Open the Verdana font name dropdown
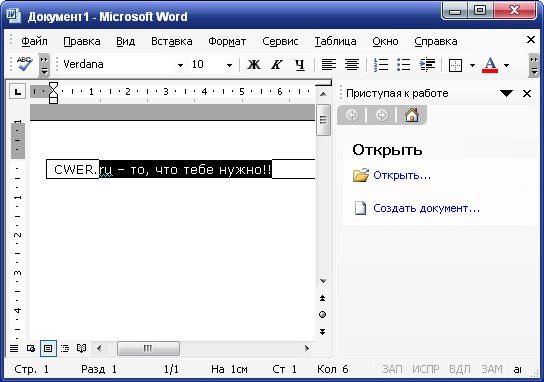The width and height of the screenshot is (544, 382). (180, 65)
